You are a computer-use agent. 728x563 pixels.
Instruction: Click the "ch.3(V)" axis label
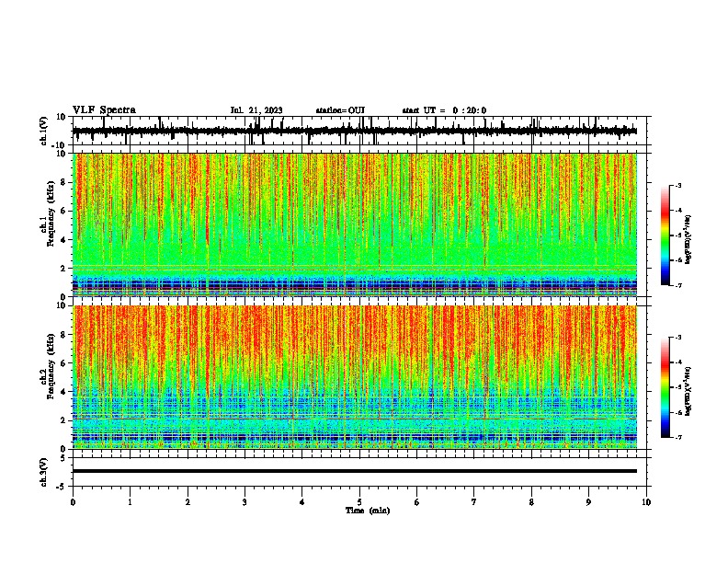coord(44,472)
